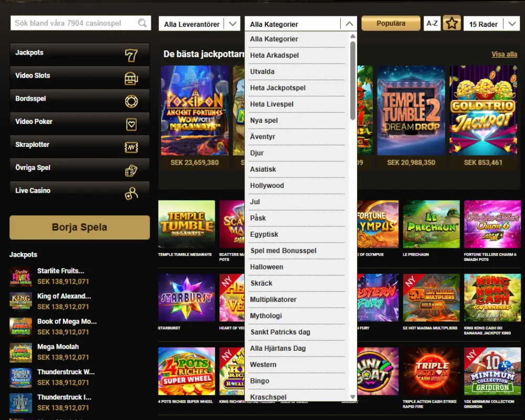Select Utvalda category
This screenshot has height=420, width=525.
pos(297,72)
